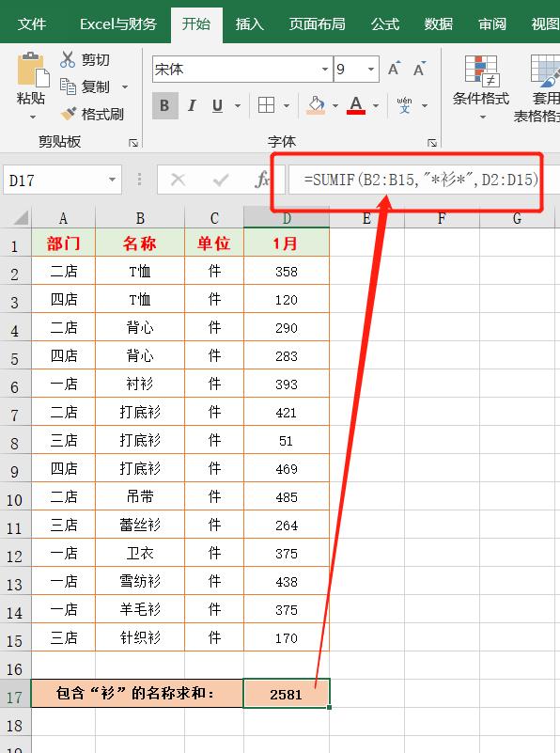Image resolution: width=560 pixels, height=753 pixels.
Task: Open Conditional Formatting (条件格式)
Action: 481,87
